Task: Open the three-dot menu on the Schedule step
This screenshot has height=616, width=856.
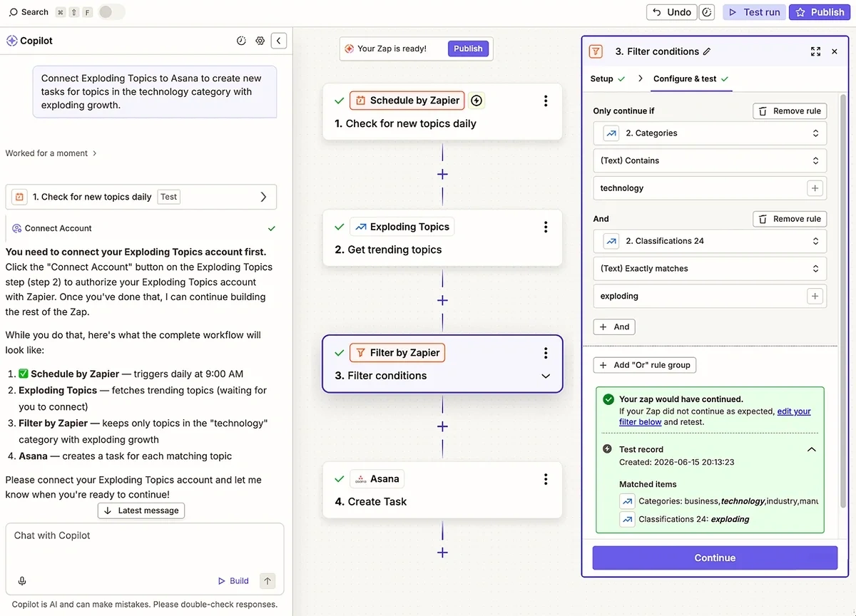Action: pos(546,101)
